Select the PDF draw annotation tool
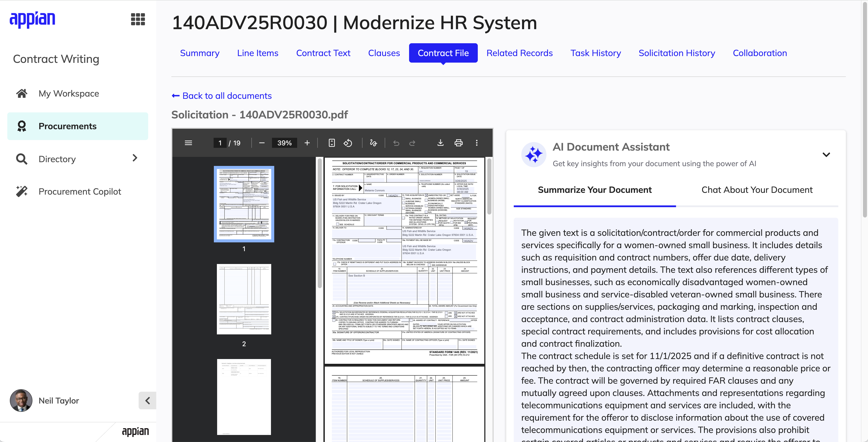Screen dimensions: 868x442 [x=373, y=143]
